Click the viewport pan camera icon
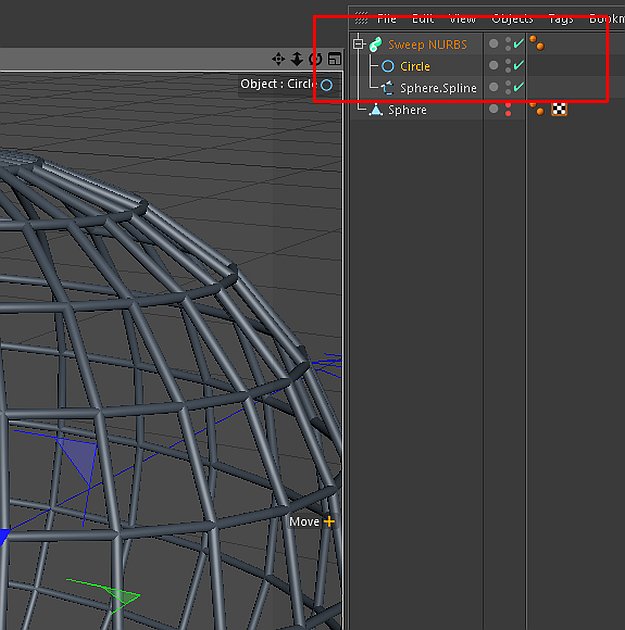Screen dimensions: 625x630 click(278, 59)
